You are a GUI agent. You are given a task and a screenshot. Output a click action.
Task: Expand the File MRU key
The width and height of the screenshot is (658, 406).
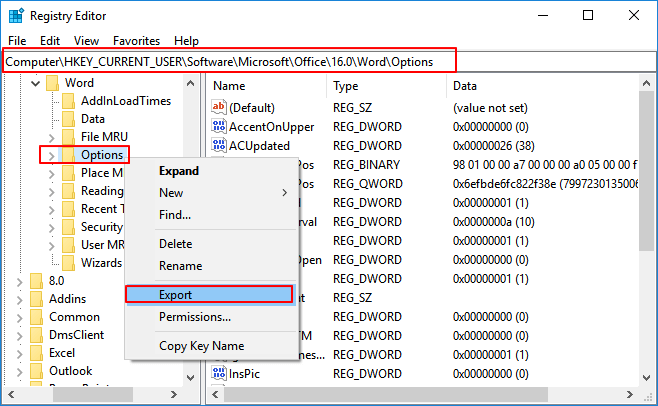pyautogui.click(x=52, y=137)
